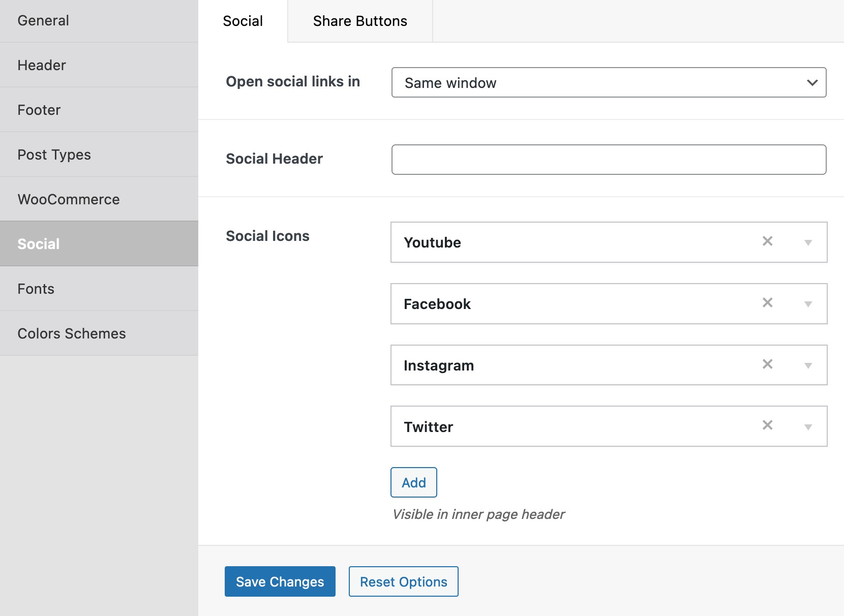Click the Twitter row title

point(429,427)
